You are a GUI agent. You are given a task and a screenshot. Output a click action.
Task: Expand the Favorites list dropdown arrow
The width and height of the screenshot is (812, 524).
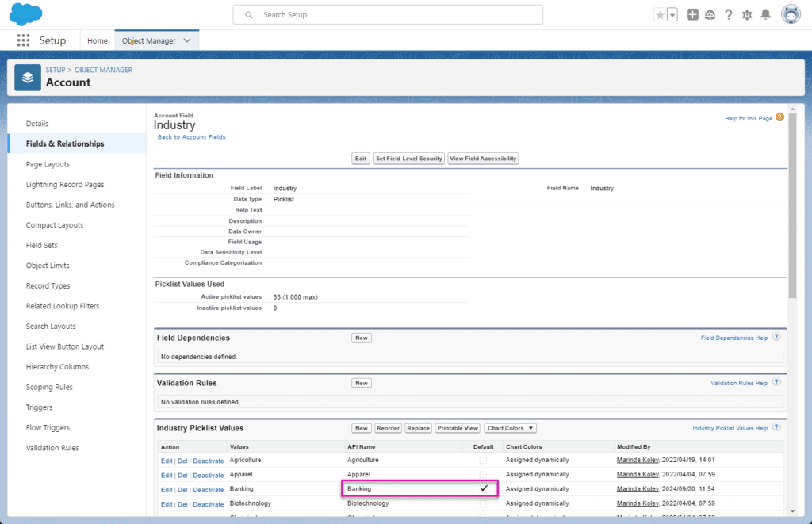[x=672, y=15]
